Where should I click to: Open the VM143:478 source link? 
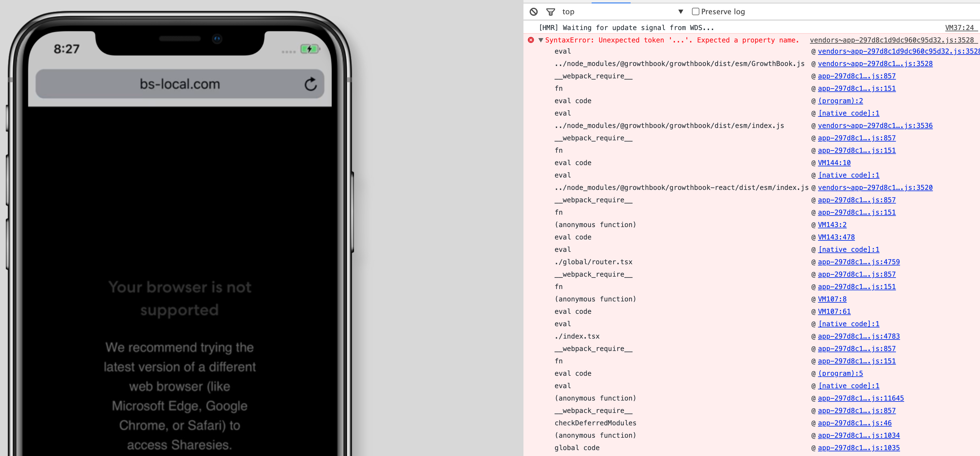click(836, 237)
